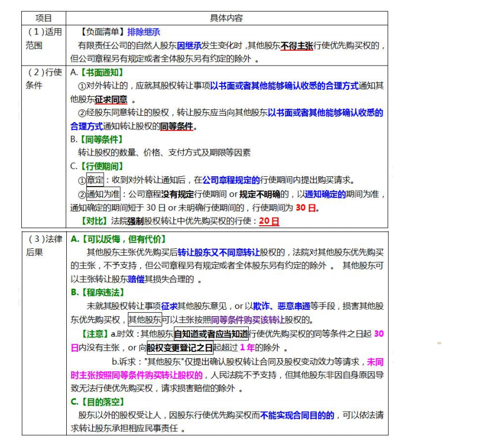Click the blue '以书面或者其他能够确认收悉的合理方式' in item ①
Image resolution: width=493 pixels, height=448 pixels.
tap(285, 86)
